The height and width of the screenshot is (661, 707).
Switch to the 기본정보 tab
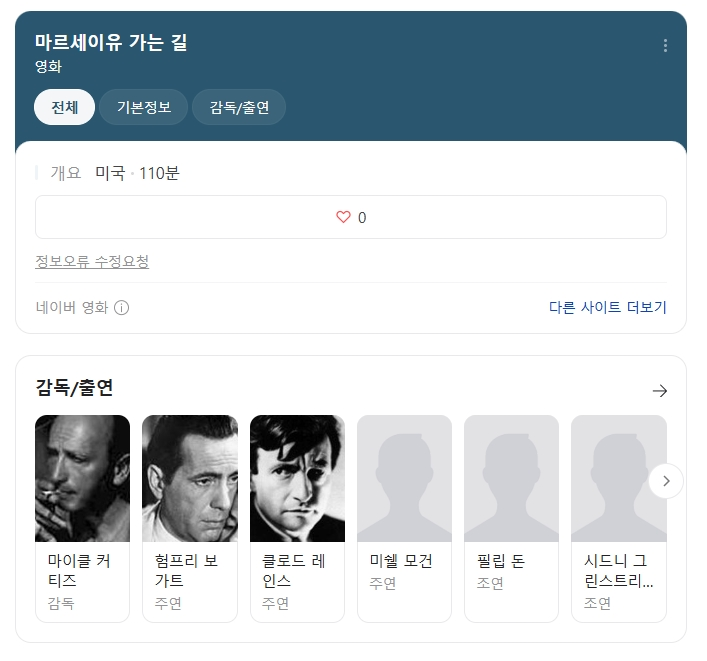pos(144,107)
